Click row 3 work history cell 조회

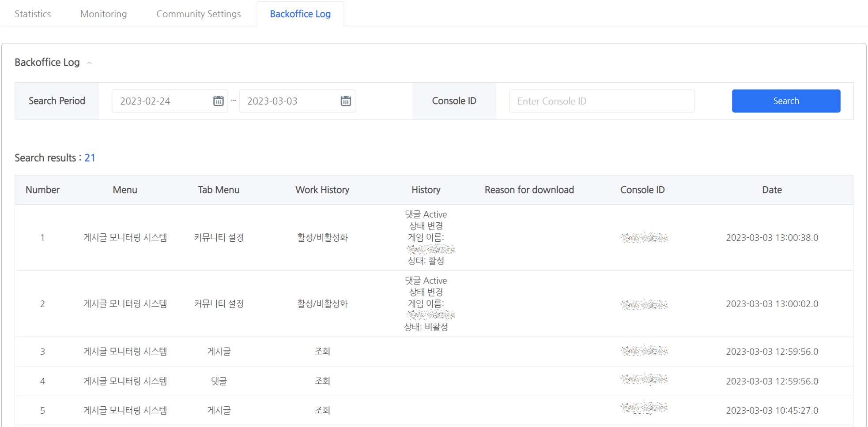[x=322, y=352]
